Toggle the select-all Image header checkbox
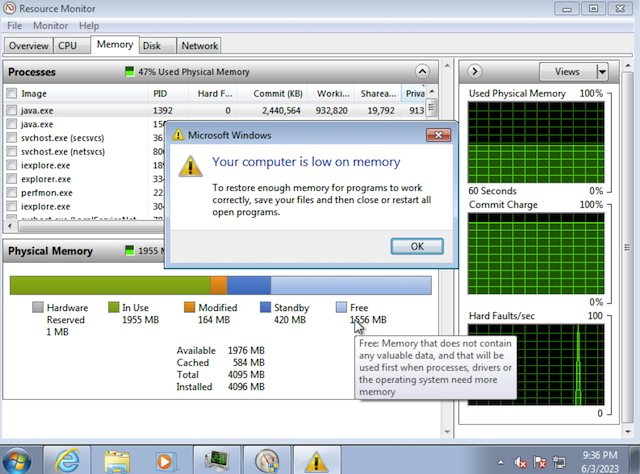Viewport: 640px width, 474px height. pos(11,93)
